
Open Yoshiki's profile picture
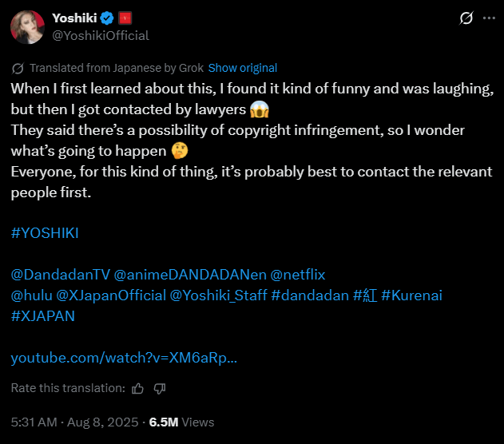tap(27, 26)
